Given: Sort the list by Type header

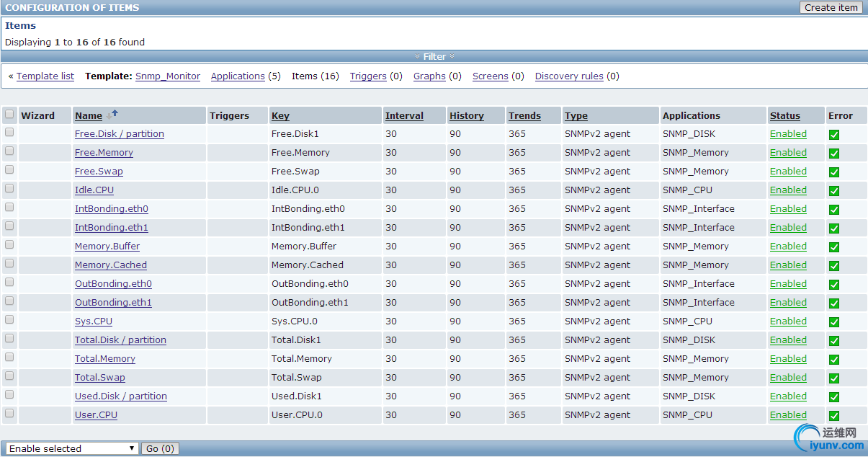Looking at the screenshot, I should [x=576, y=115].
